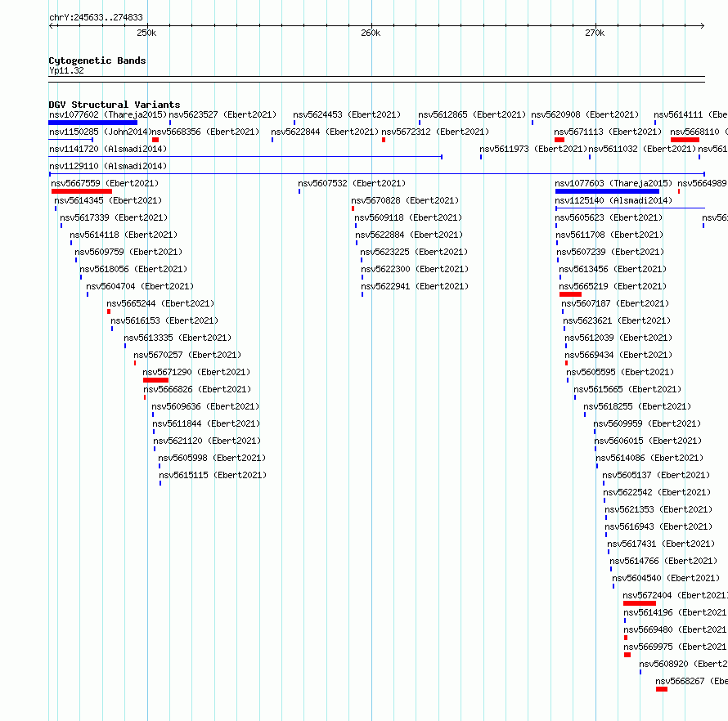Select nsv5667559 (Ebert2021) variant label
This screenshot has width=728, height=721.
tap(105, 183)
